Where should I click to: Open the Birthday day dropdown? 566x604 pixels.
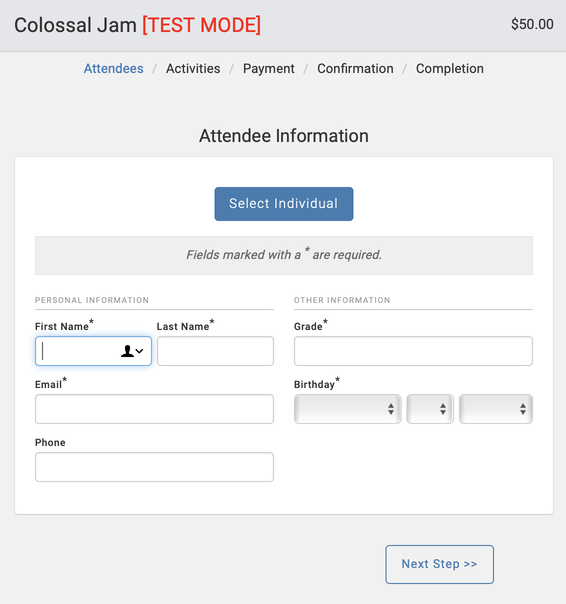coord(430,409)
